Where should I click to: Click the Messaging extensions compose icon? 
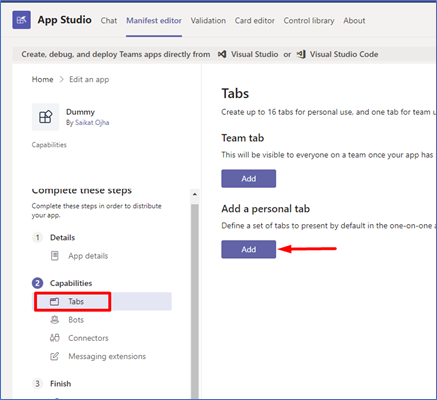[x=54, y=356]
